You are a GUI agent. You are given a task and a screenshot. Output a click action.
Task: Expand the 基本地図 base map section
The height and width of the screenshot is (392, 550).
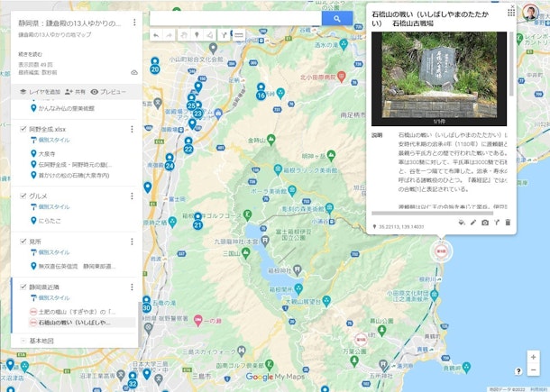click(x=23, y=342)
